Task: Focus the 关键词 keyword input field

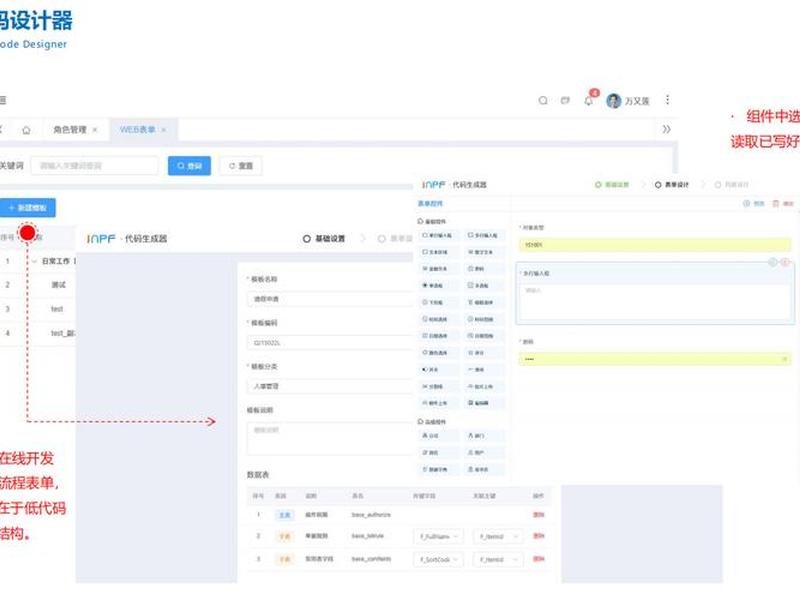Action: [94, 166]
